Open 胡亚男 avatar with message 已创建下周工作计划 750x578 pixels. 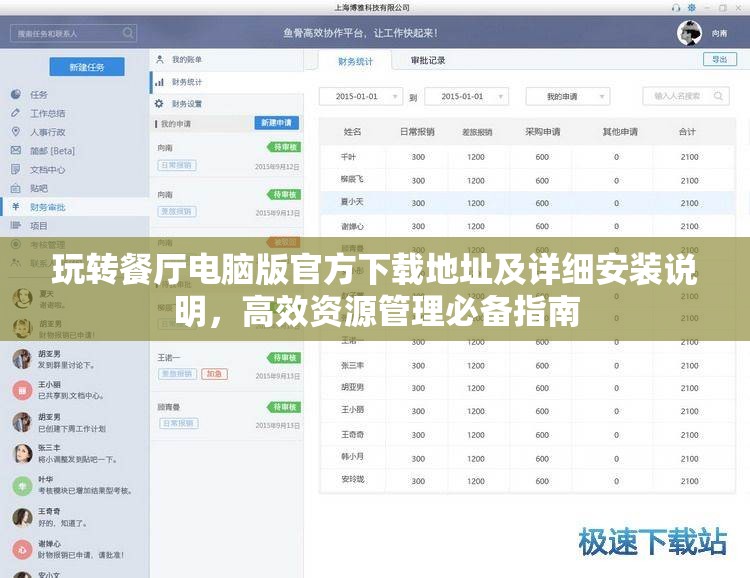click(x=22, y=422)
